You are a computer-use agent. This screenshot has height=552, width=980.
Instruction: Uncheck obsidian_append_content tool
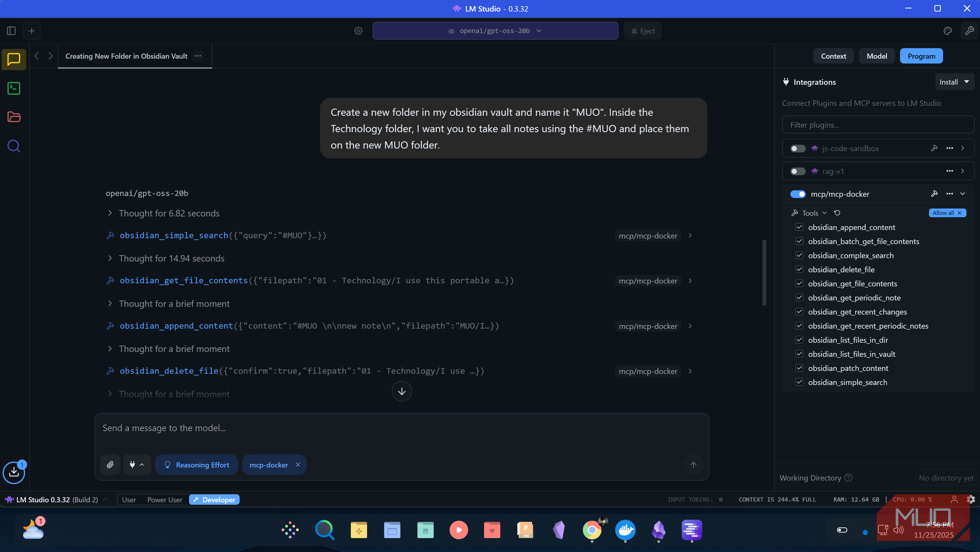point(799,227)
